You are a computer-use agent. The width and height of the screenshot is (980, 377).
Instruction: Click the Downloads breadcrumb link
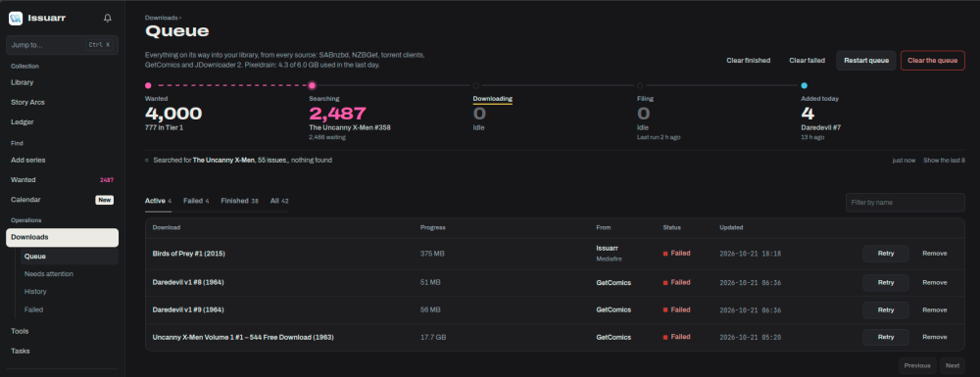click(162, 18)
